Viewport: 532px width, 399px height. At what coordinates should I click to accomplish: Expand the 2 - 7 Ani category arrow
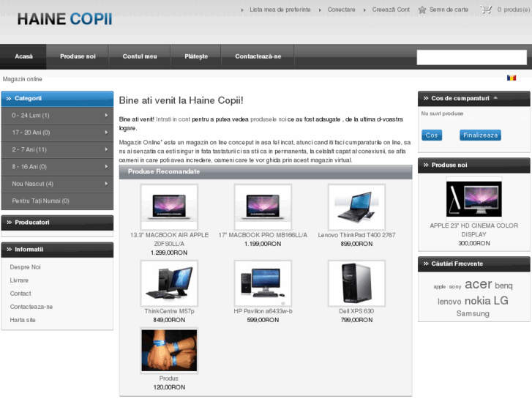tap(106, 149)
